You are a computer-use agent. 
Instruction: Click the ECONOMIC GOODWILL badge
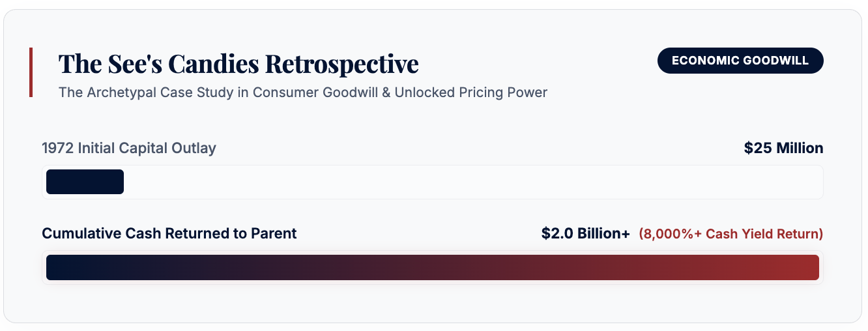coord(740,61)
